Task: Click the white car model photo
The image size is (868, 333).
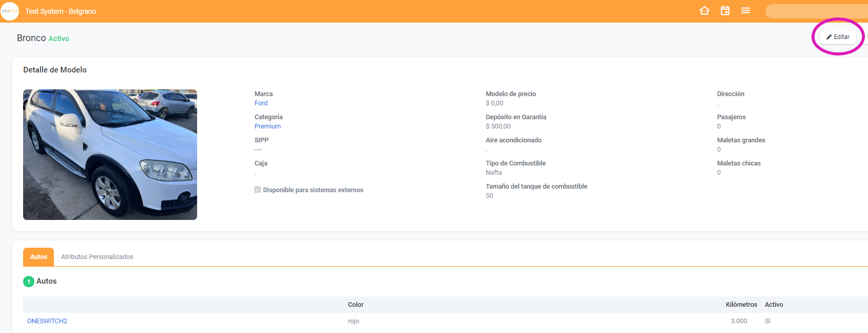Action: (x=110, y=155)
